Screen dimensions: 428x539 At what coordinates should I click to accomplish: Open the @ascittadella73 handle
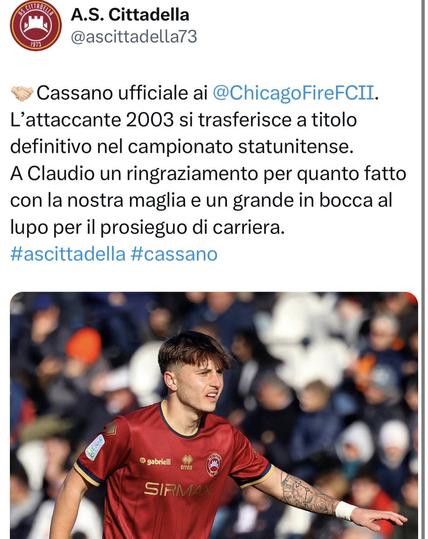point(134,37)
